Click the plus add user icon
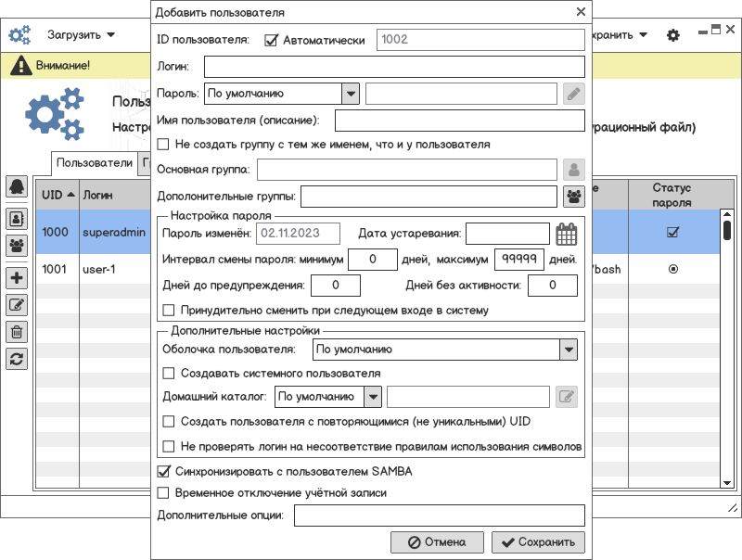The height and width of the screenshot is (560, 742). tap(17, 278)
